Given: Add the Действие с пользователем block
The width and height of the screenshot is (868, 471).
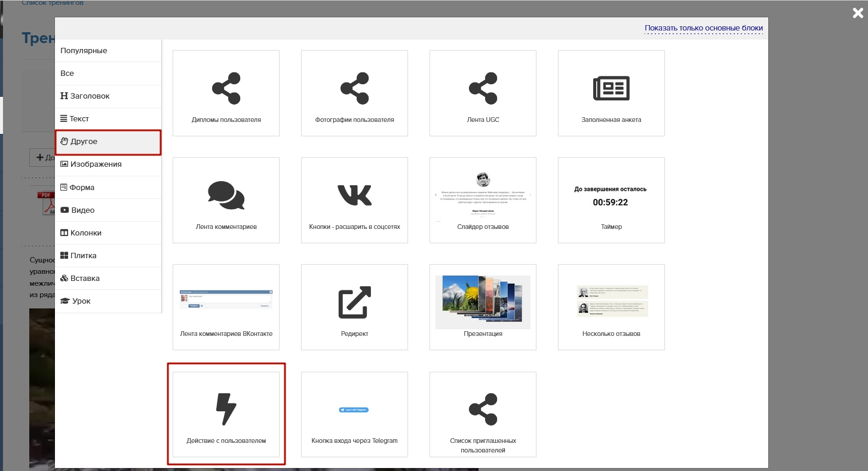Looking at the screenshot, I should (226, 414).
